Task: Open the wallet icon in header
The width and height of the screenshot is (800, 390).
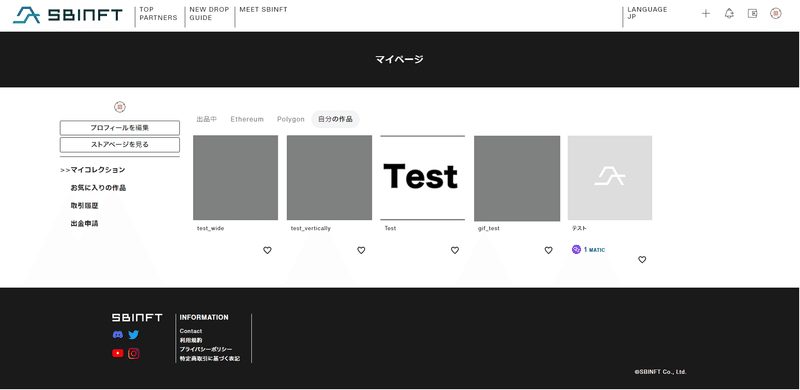Action: pos(753,14)
